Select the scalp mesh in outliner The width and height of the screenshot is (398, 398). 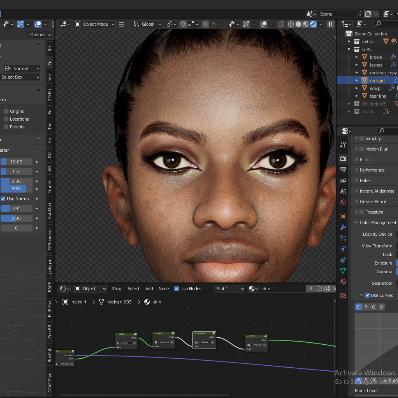point(375,88)
